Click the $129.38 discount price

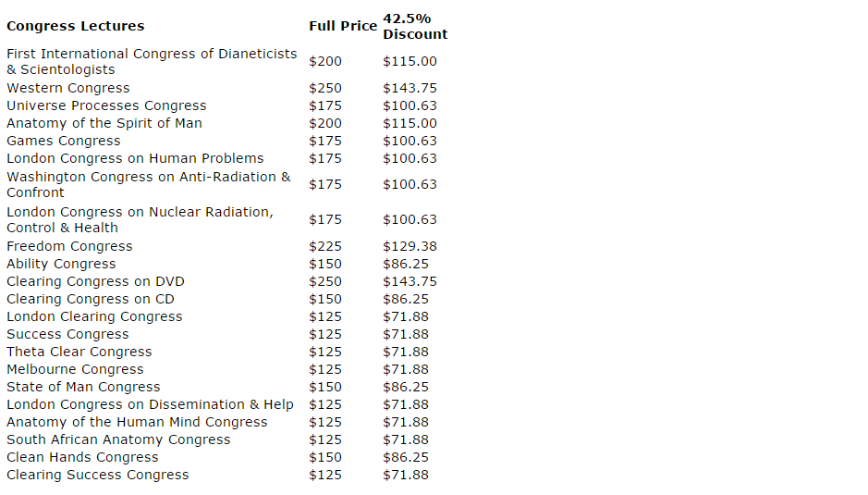coord(410,246)
